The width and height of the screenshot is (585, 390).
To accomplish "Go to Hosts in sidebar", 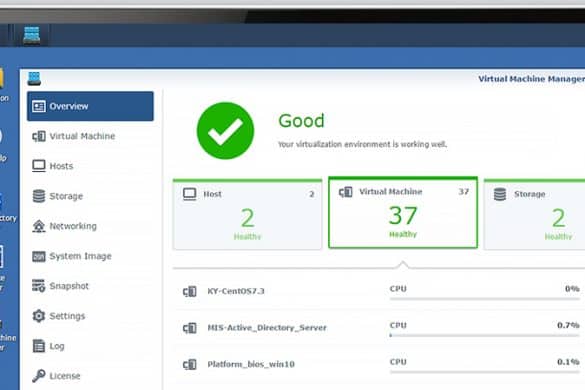I will [90, 166].
